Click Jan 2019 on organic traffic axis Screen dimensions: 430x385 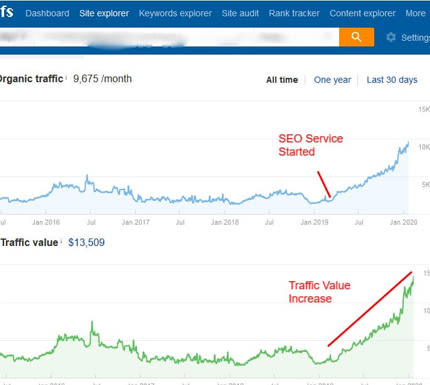[x=314, y=222]
